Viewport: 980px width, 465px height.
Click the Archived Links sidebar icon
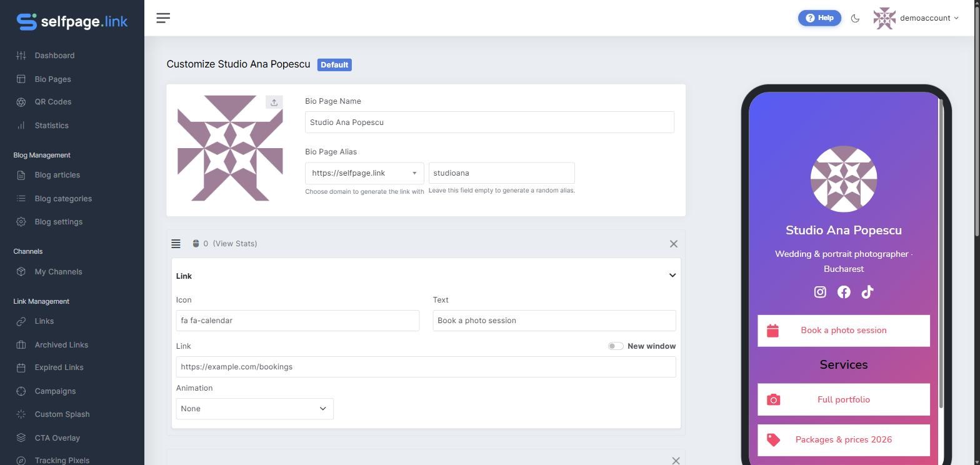(21, 345)
